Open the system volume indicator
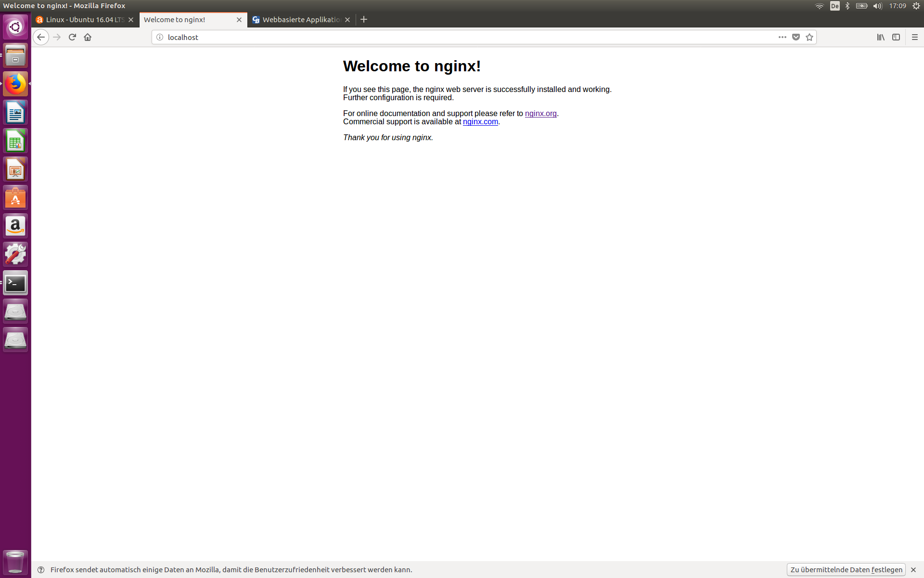 (x=877, y=6)
